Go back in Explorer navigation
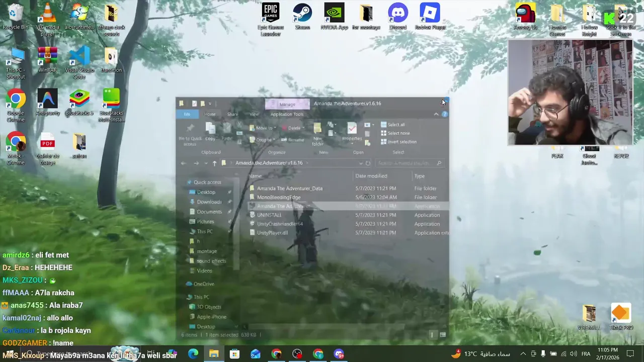Screen dimensions: 644x362 (x=183, y=163)
